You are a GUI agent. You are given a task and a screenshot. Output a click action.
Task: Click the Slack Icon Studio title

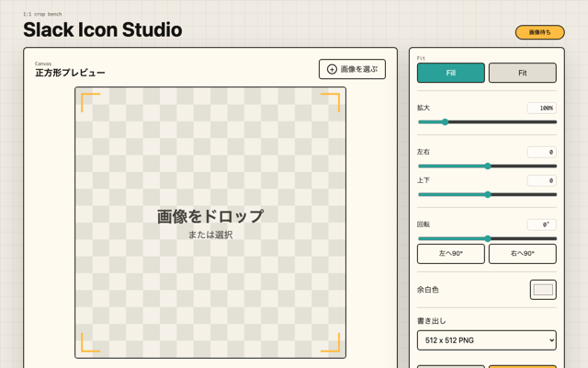(x=103, y=29)
